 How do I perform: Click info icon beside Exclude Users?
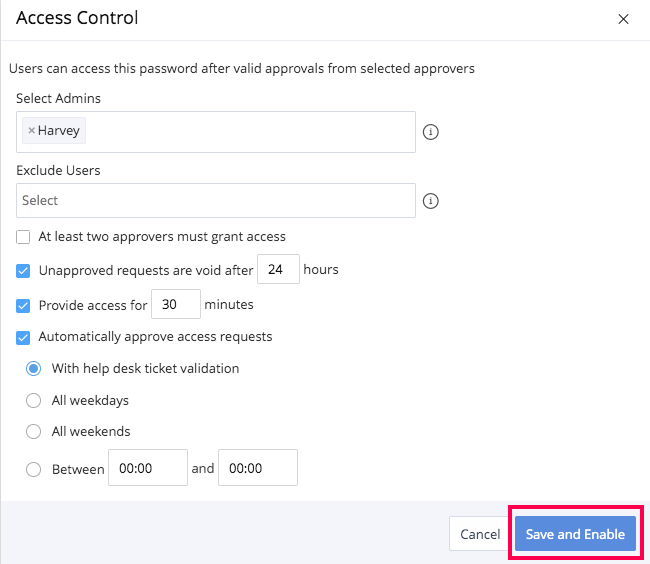(x=432, y=201)
